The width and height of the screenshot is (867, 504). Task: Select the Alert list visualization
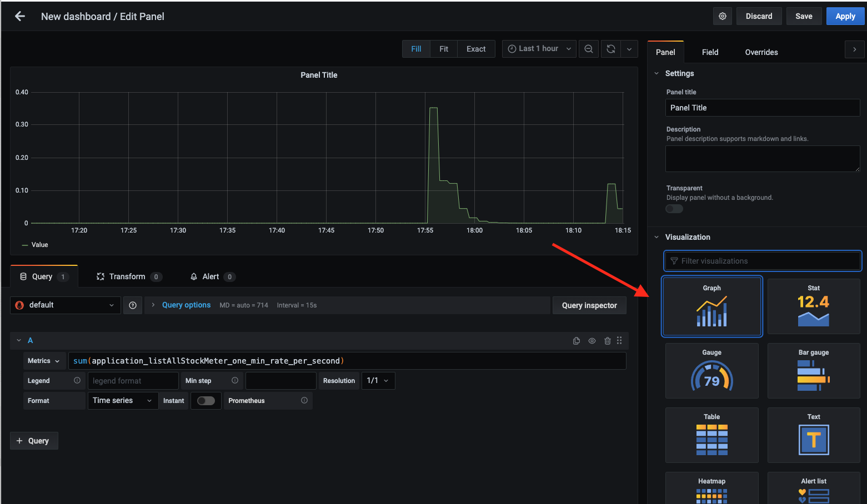[814, 488]
